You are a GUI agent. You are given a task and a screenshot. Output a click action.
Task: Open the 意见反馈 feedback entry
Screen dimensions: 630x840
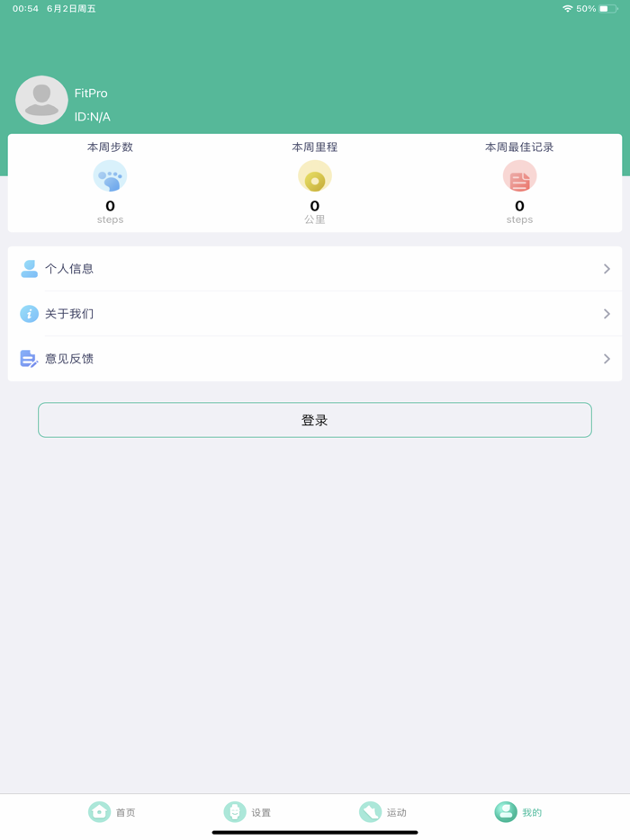coord(315,359)
